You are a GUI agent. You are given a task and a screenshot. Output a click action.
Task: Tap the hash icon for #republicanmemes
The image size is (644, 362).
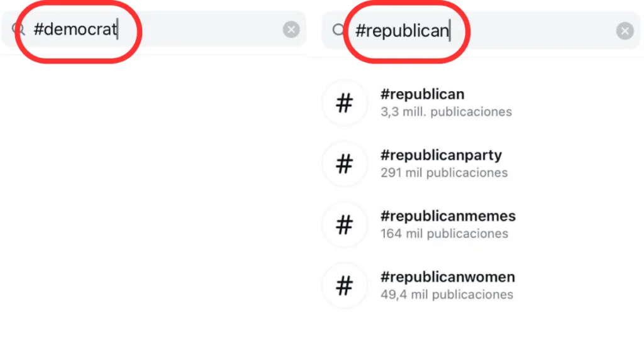click(344, 225)
